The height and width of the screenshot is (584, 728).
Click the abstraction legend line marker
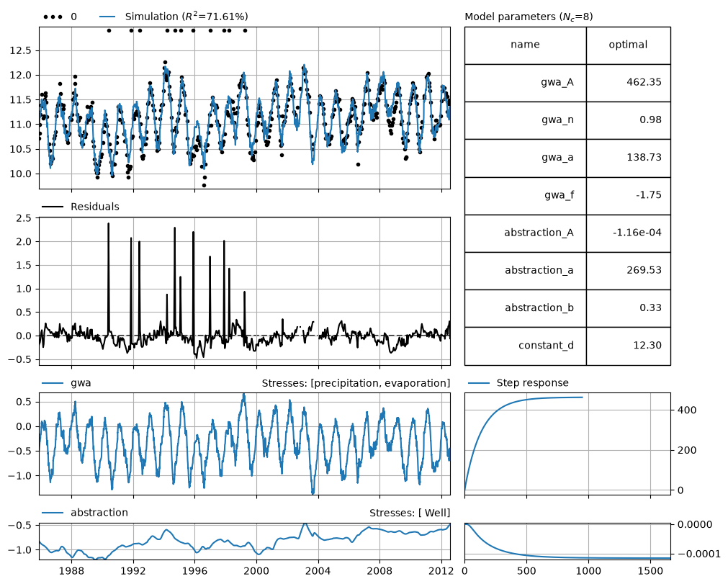pos(53,513)
